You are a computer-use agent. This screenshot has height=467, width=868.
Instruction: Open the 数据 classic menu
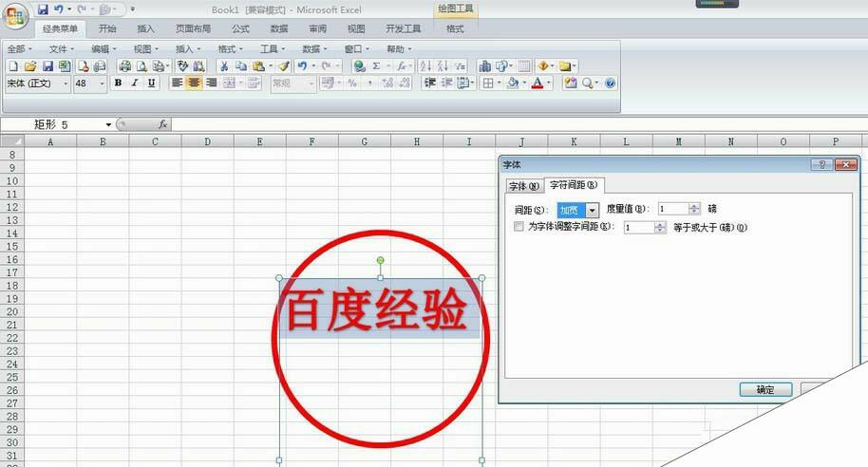tap(314, 49)
